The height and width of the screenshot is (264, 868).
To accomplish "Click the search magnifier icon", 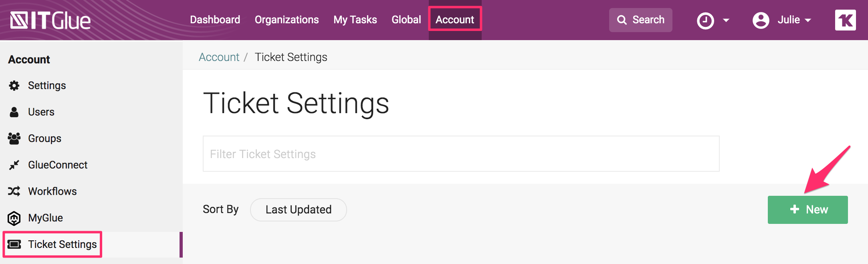I will 622,20.
